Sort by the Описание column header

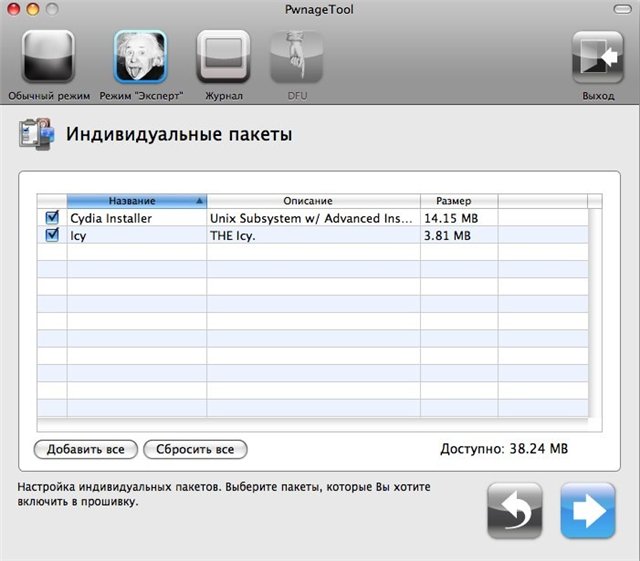313,201
